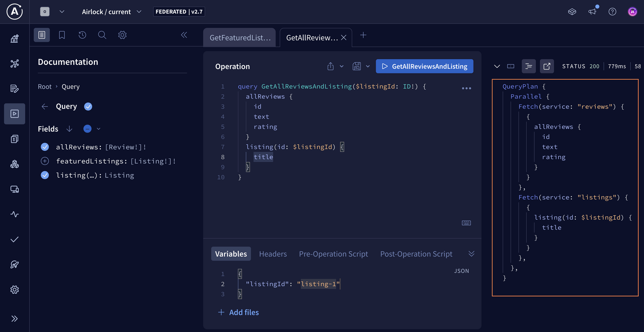Open Explorer settings gear
Viewport: 644px width, 332px height.
(122, 35)
